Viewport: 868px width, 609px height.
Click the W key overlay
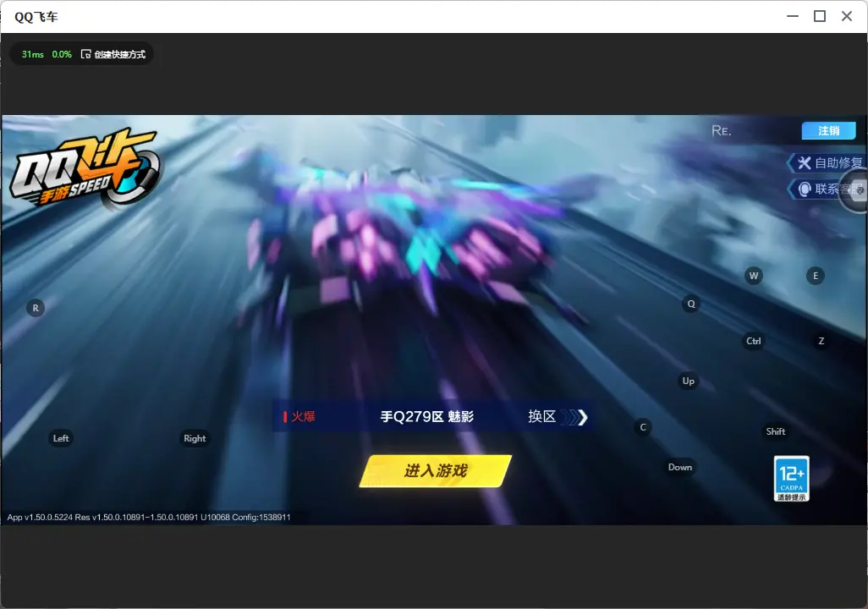(754, 276)
